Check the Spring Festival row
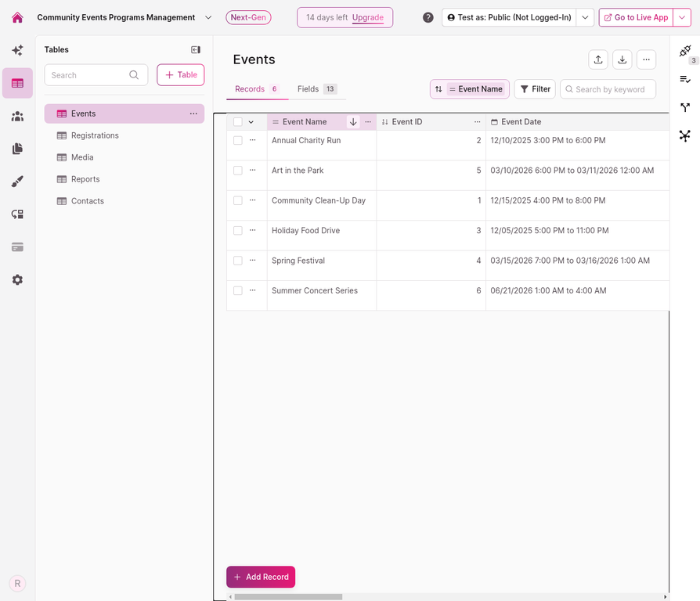 coord(238,261)
